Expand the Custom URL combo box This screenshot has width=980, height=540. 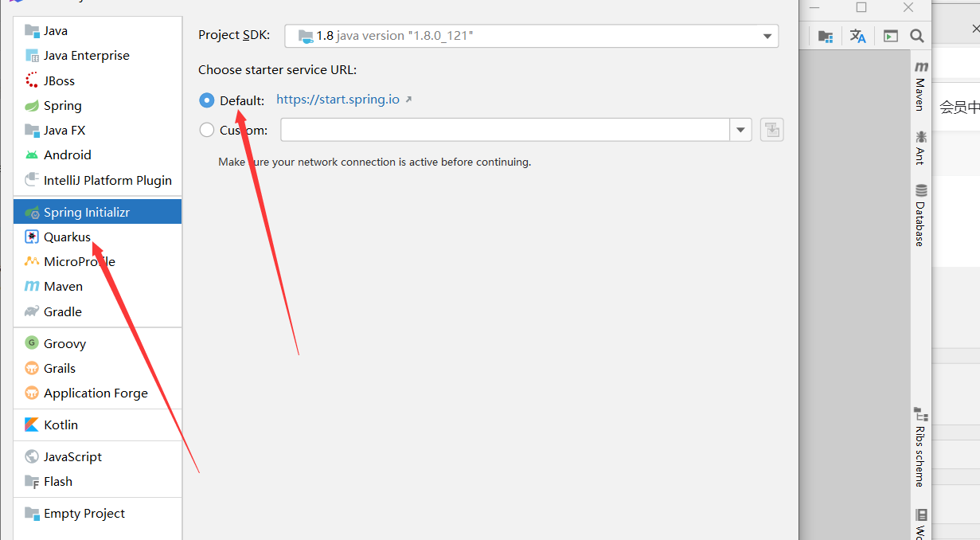click(740, 130)
